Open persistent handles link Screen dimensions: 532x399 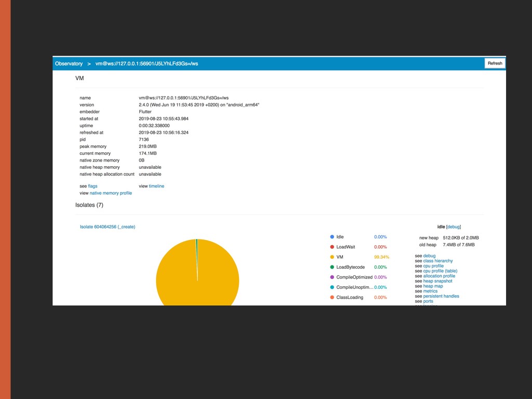point(441,296)
